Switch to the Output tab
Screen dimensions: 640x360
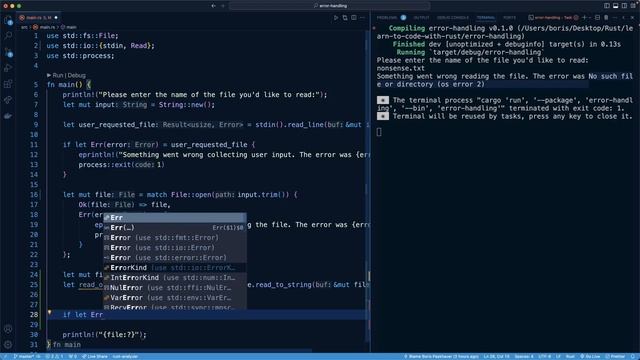point(421,18)
